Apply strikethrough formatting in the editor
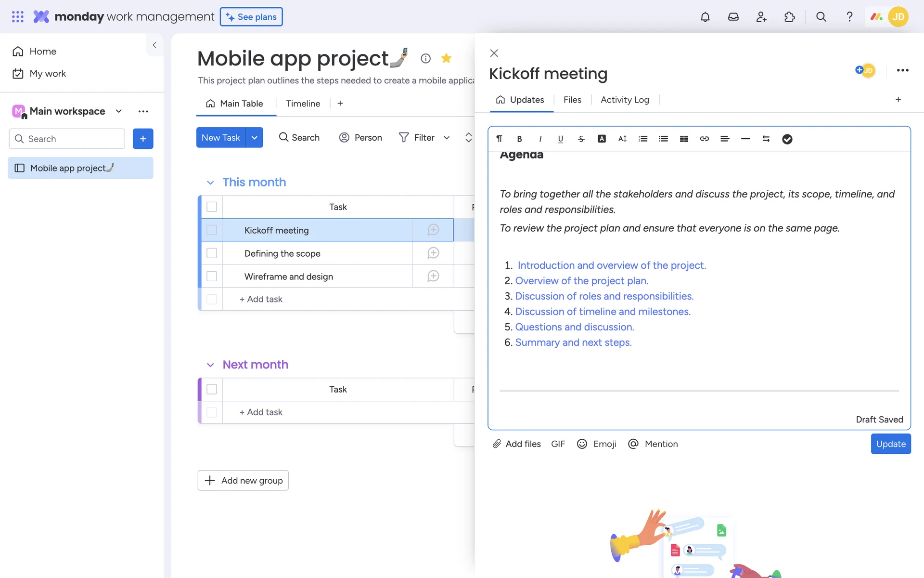The width and height of the screenshot is (924, 578). (x=581, y=139)
